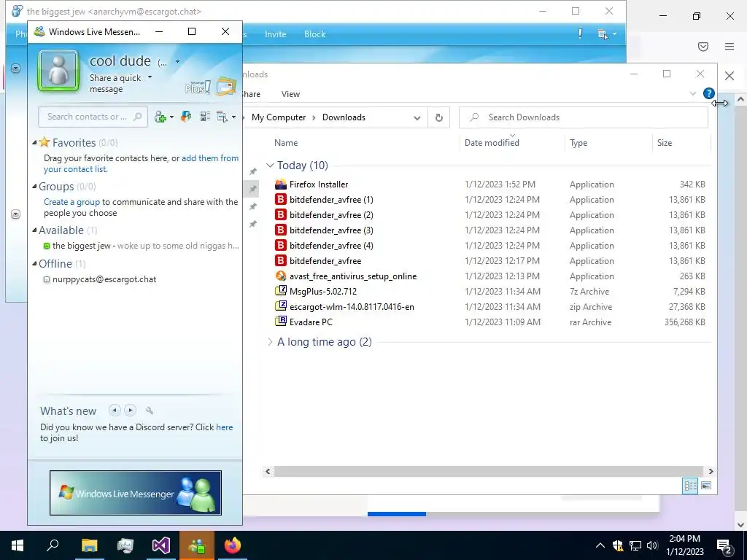Image resolution: width=747 pixels, height=560 pixels.
Task: Click the Create a group link
Action: click(x=72, y=202)
